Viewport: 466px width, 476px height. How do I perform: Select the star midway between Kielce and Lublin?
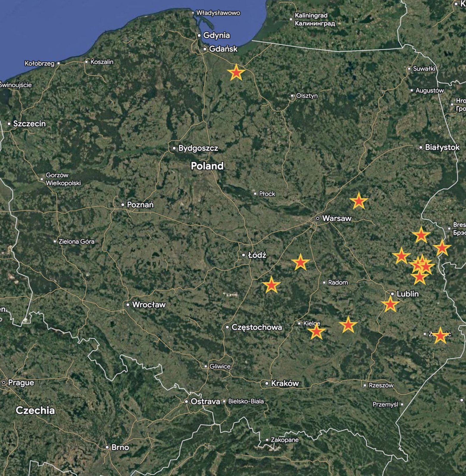[348, 325]
